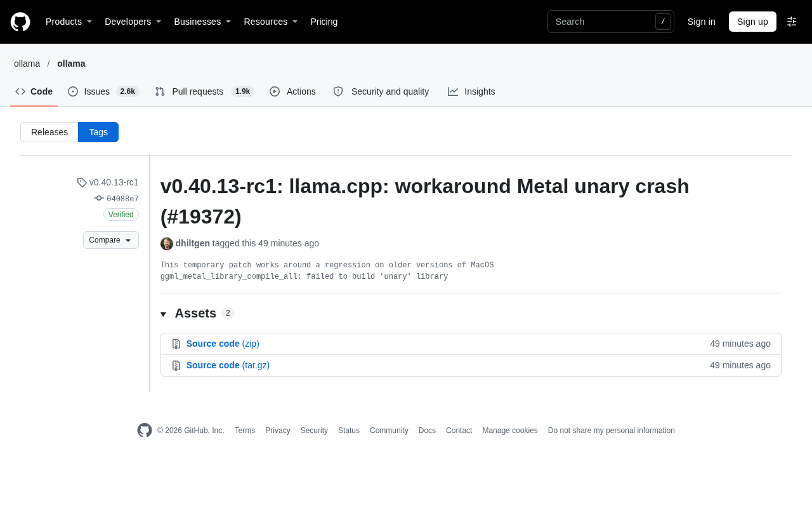The width and height of the screenshot is (812, 508).
Task: Click the commit icon beside 04088e7
Action: [99, 198]
